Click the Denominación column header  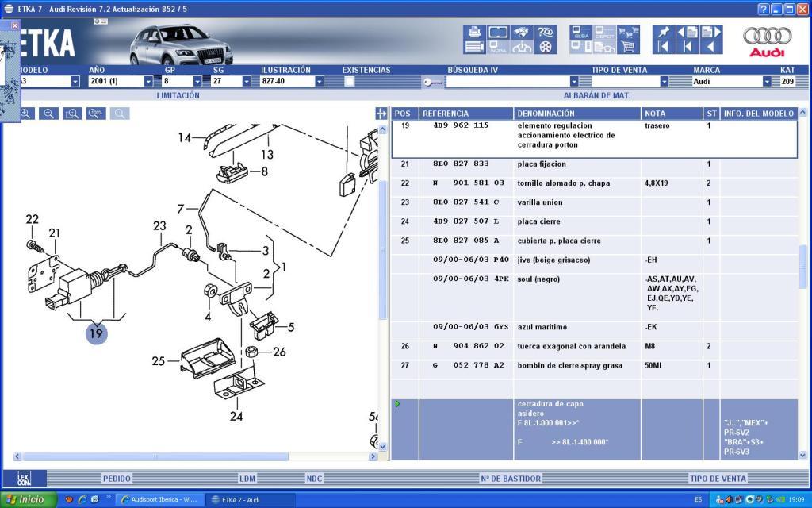click(x=577, y=114)
